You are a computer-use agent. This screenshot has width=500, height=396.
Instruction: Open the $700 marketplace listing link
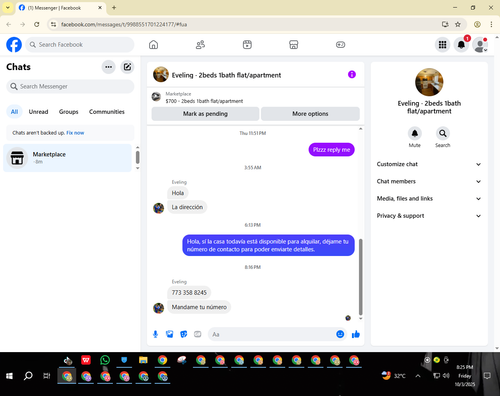[204, 101]
